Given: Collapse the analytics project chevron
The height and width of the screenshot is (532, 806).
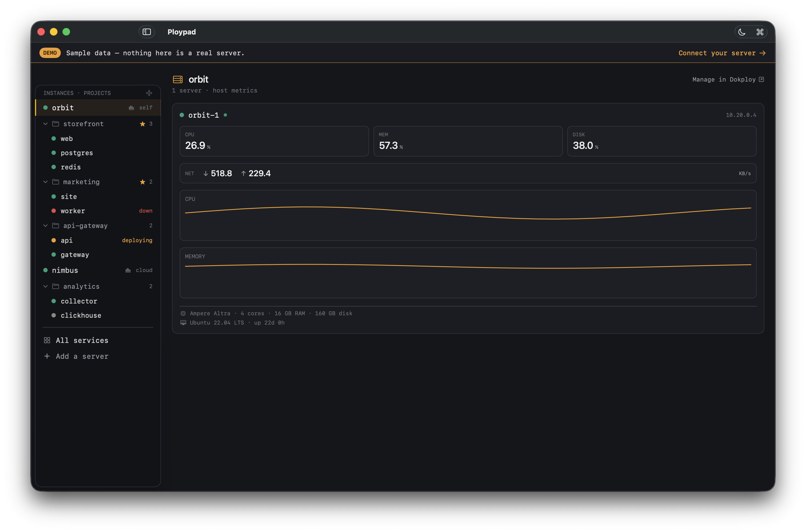Looking at the screenshot, I should [45, 286].
